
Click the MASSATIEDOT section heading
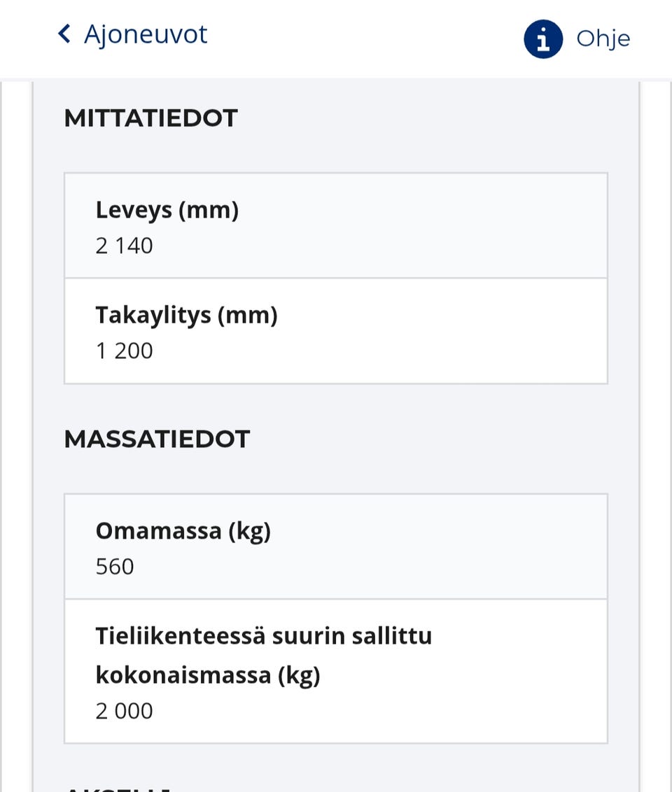157,439
